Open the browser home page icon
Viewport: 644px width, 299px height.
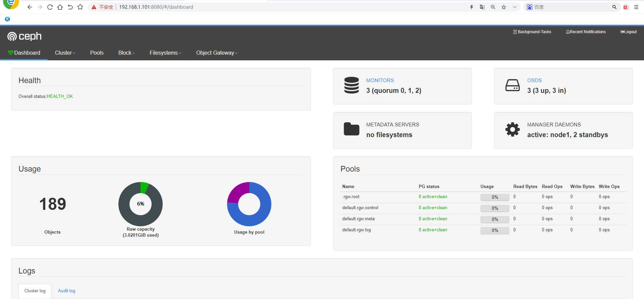[x=60, y=7]
